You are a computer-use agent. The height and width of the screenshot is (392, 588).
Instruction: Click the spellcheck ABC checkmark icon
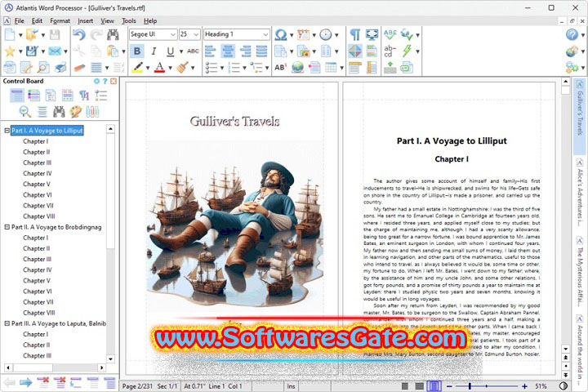pyautogui.click(x=390, y=35)
